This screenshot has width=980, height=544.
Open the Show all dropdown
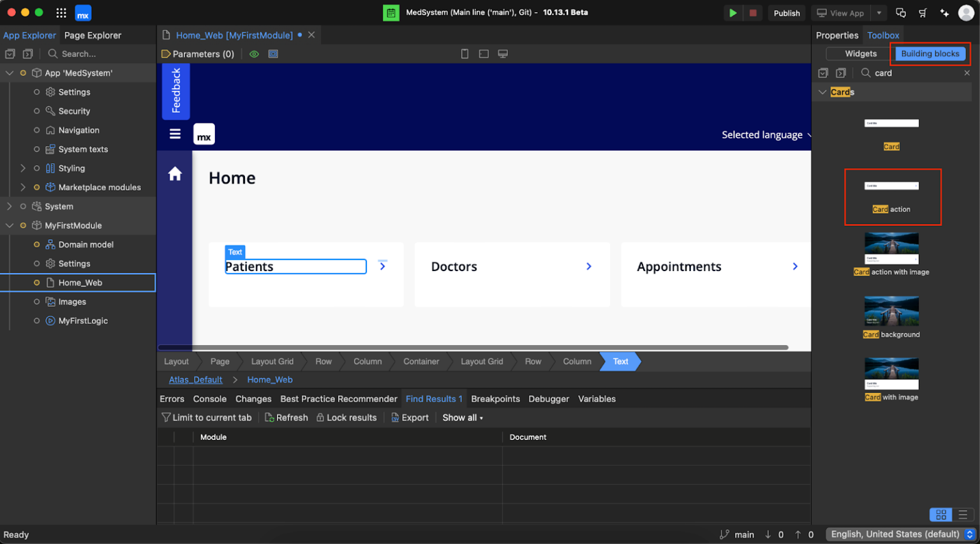463,418
